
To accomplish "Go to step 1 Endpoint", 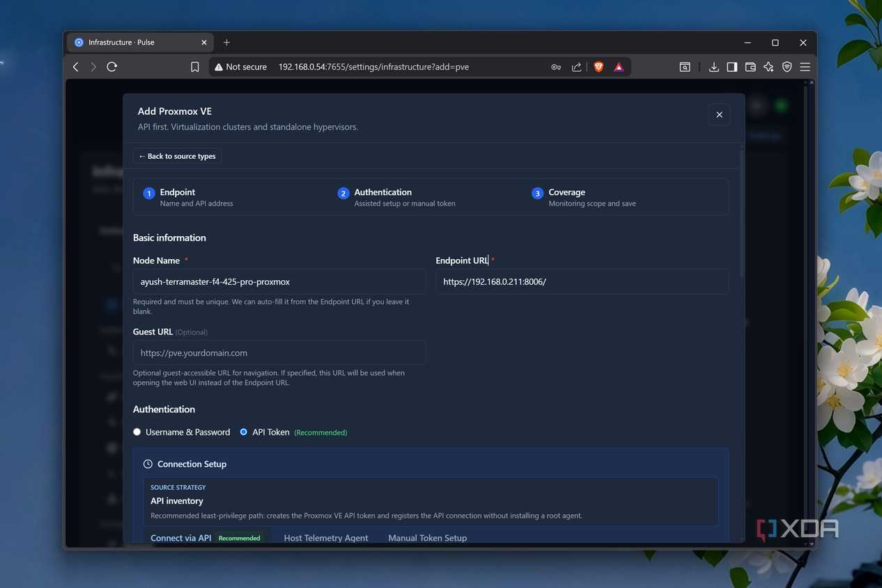I will coord(188,197).
